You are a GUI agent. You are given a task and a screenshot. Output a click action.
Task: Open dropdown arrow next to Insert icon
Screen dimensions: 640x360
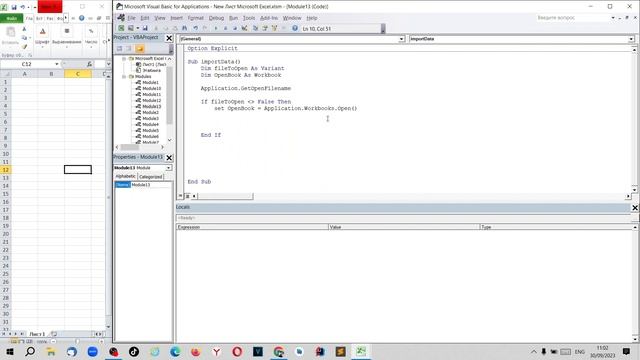138,28
